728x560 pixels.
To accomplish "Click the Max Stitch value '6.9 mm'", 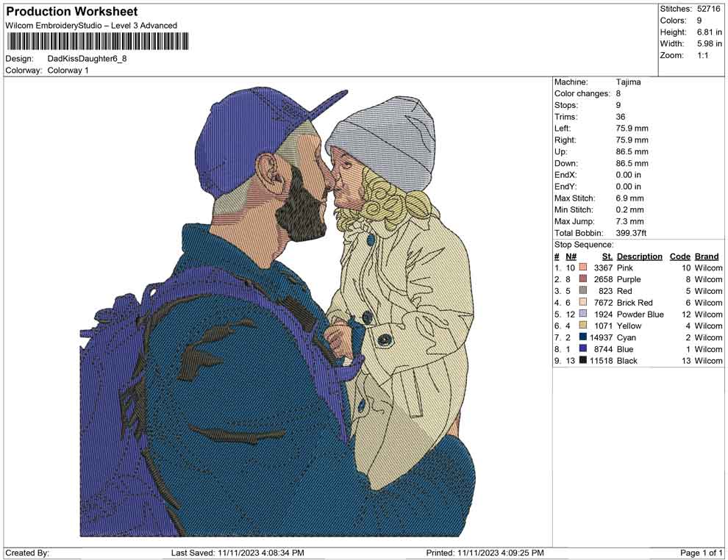I will (x=630, y=198).
